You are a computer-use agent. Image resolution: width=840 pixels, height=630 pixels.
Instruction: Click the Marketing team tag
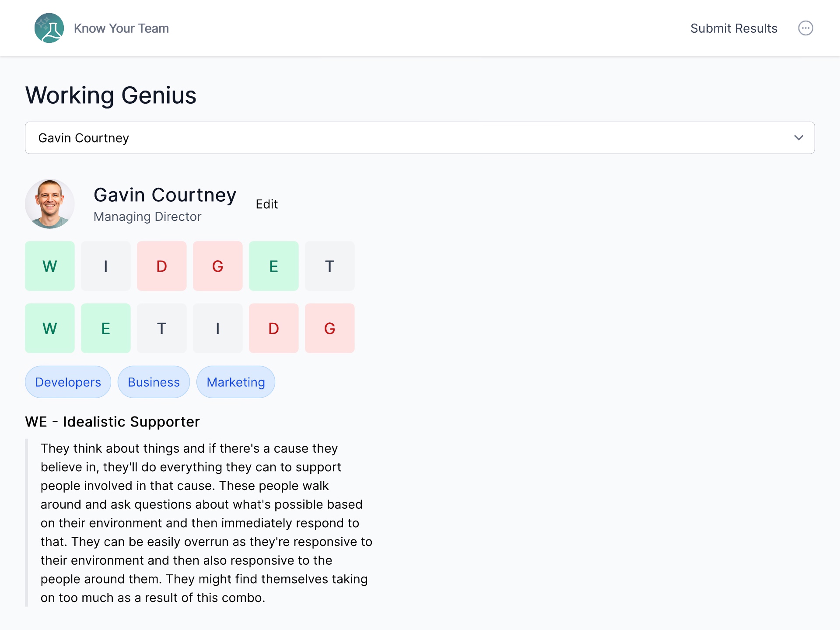point(236,382)
